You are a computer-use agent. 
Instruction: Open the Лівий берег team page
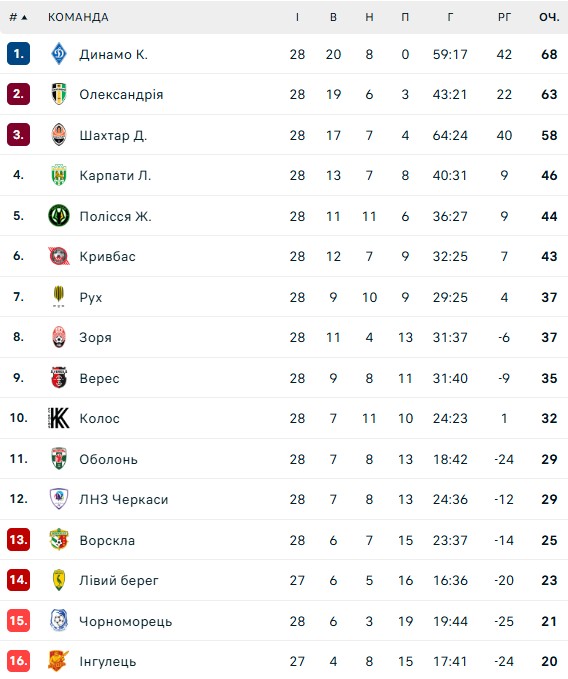(x=119, y=580)
